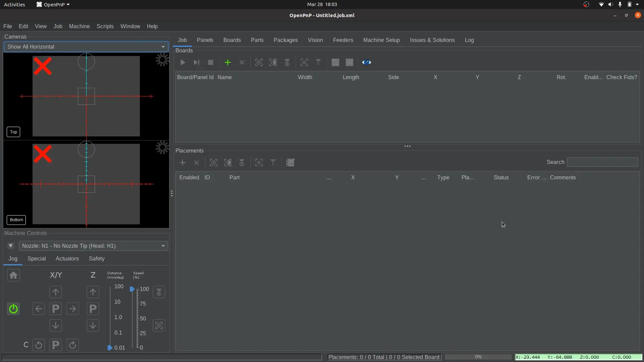Switch to the Feeders tab

point(343,40)
